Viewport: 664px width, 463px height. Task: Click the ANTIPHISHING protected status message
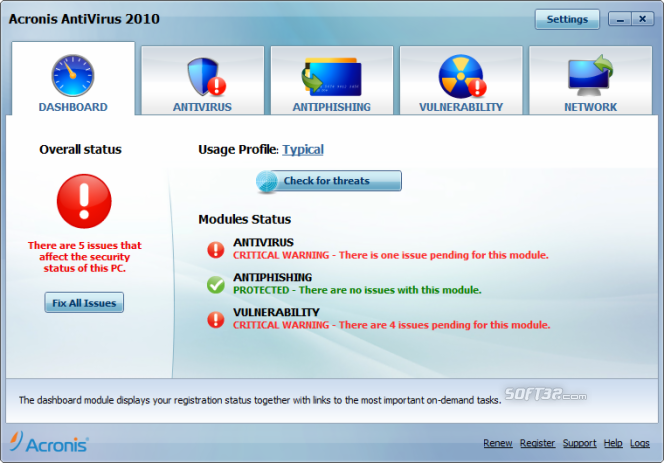(357, 290)
